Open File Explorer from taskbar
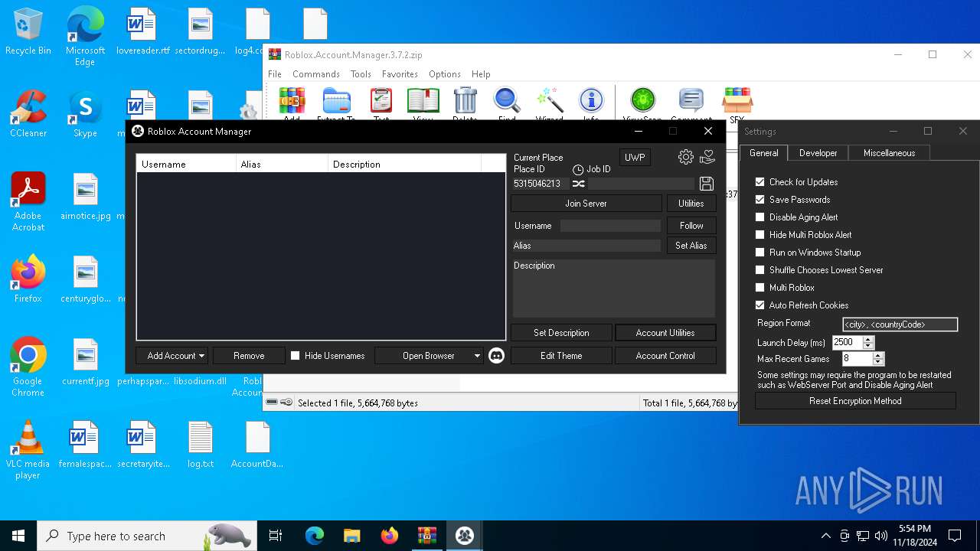This screenshot has height=551, width=980. [x=351, y=536]
